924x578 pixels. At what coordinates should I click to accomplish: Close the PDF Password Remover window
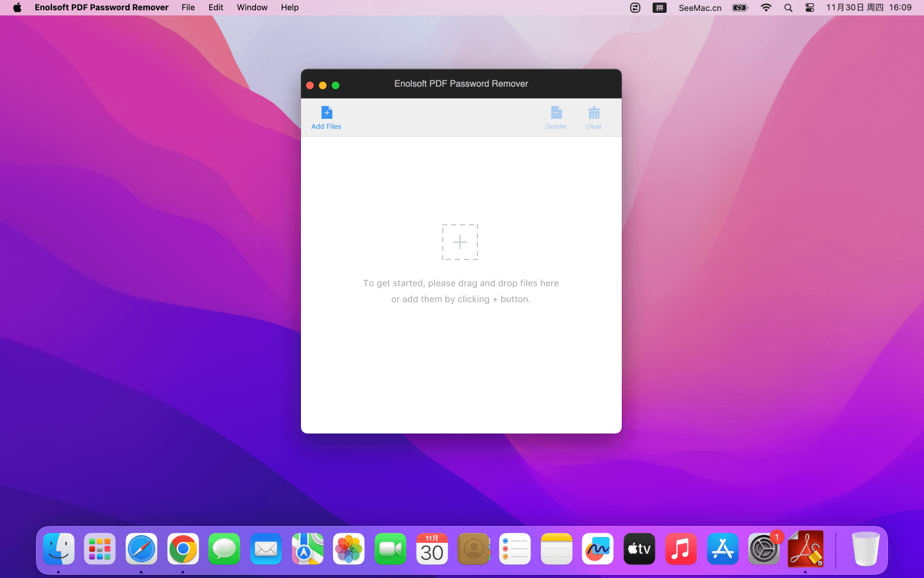coord(310,85)
